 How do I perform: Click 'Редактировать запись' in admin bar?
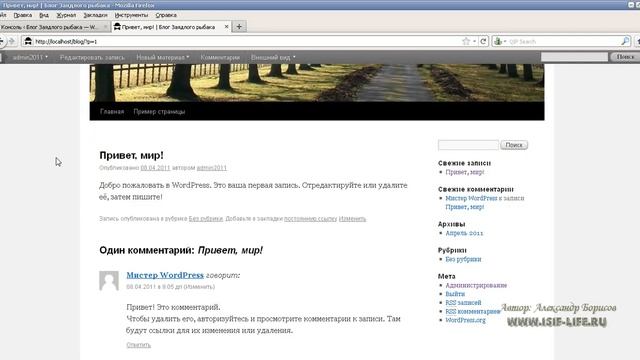coord(92,57)
